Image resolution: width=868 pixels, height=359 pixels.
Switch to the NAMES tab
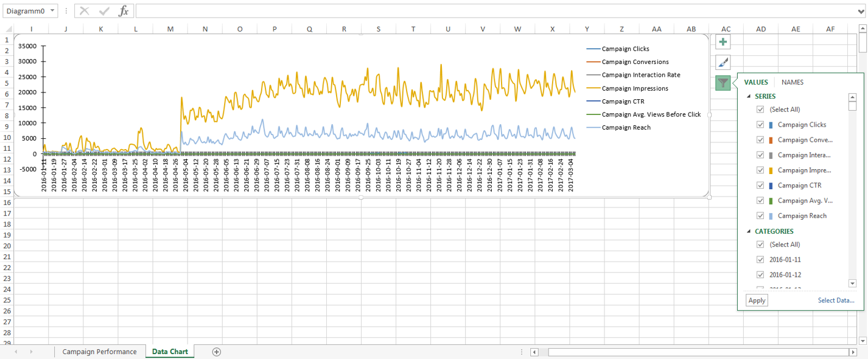[x=792, y=82]
